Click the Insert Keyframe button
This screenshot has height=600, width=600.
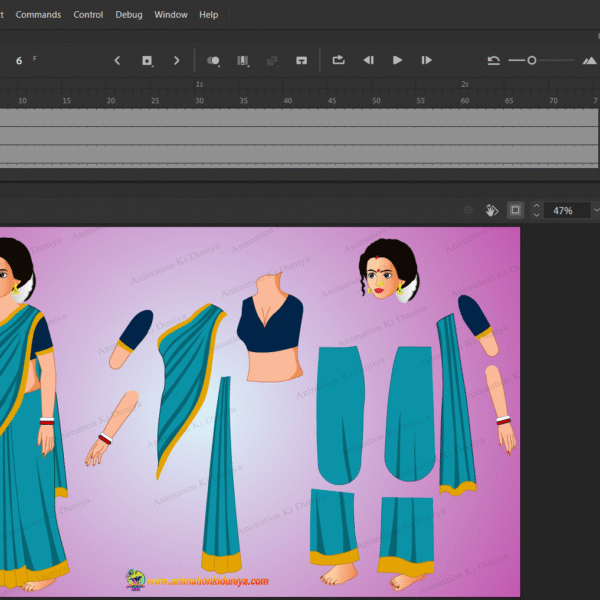(147, 60)
